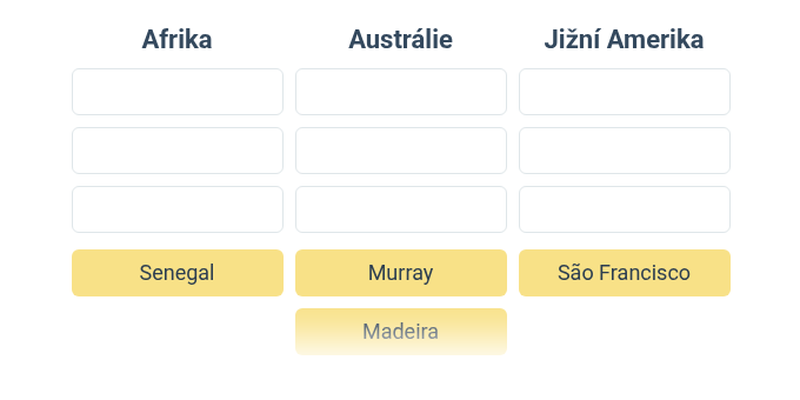The height and width of the screenshot is (400, 800).
Task: Tap the word Senegal on yellow tile
Action: pyautogui.click(x=177, y=273)
